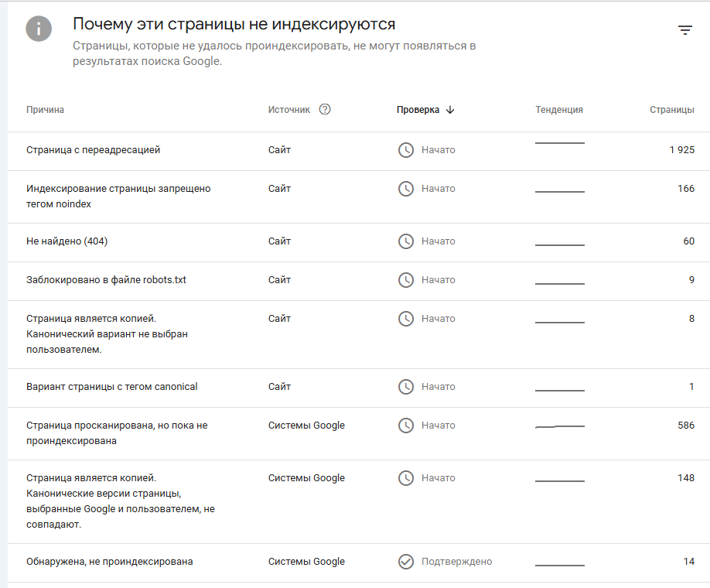Click trend sparkline in 586 pages row

pyautogui.click(x=560, y=426)
